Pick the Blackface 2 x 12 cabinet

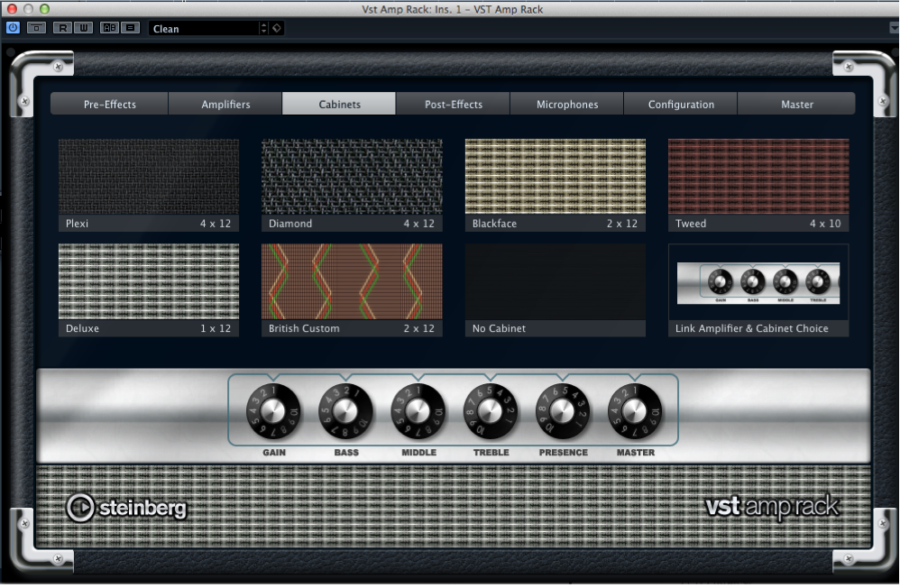pos(555,185)
